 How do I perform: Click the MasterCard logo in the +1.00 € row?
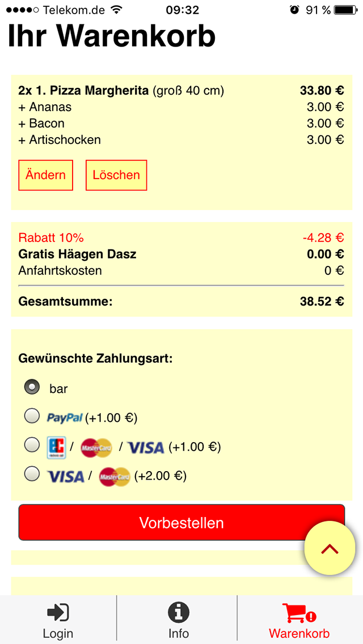(x=96, y=447)
